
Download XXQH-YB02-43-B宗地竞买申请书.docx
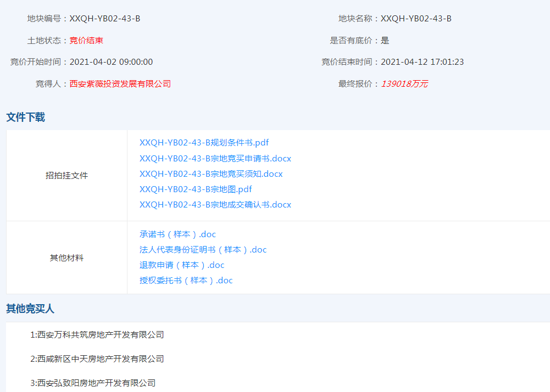(215, 159)
